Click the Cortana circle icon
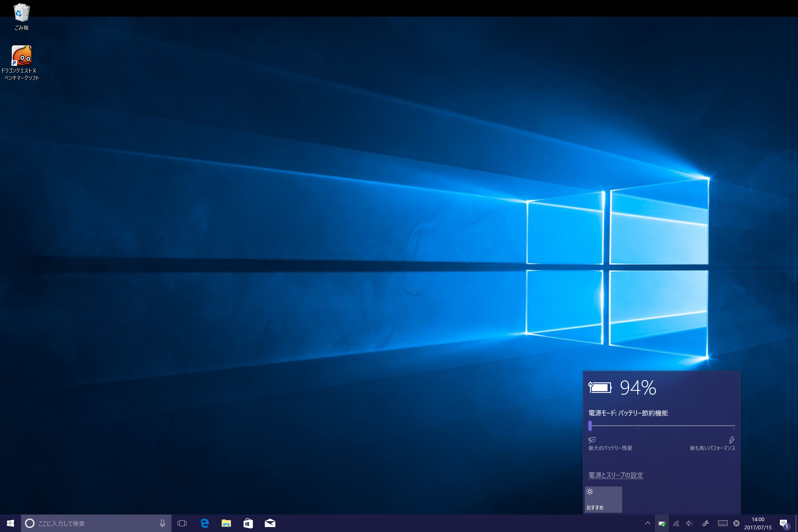The width and height of the screenshot is (798, 532). [30, 523]
